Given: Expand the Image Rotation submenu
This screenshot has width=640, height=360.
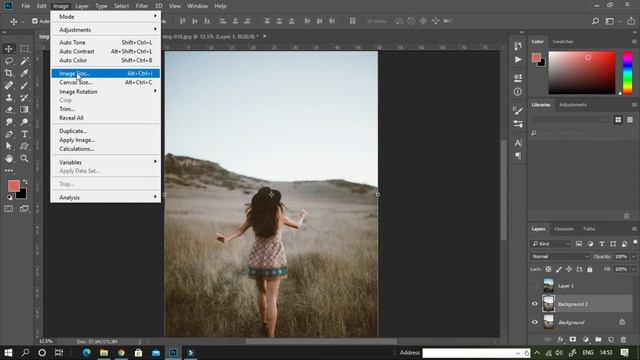Looking at the screenshot, I should (106, 91).
